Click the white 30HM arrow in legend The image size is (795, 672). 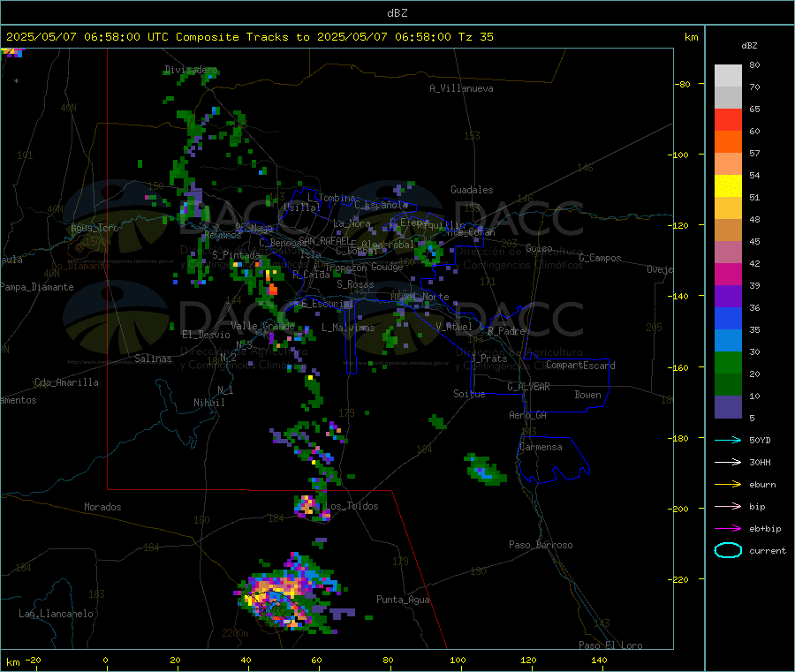728,462
